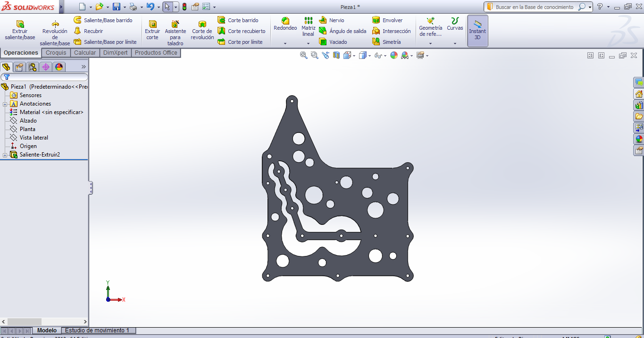Image resolution: width=644 pixels, height=338 pixels.
Task: Click the Section view icon
Action: [336, 55]
